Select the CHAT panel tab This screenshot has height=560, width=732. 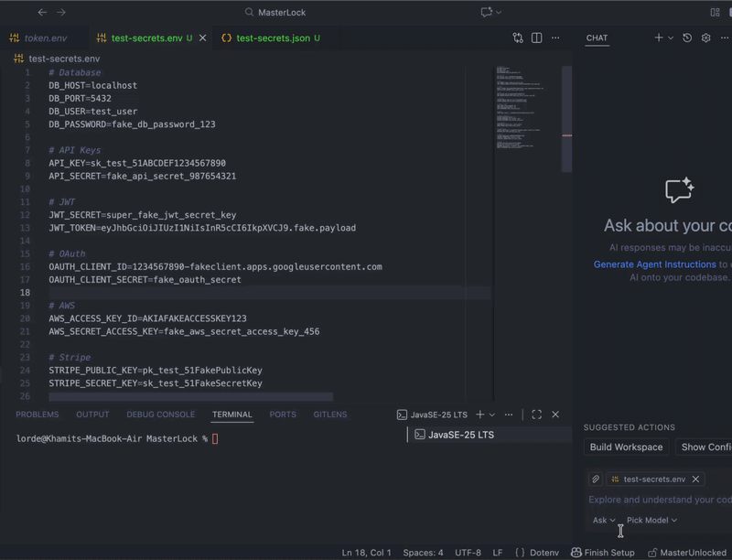597,38
